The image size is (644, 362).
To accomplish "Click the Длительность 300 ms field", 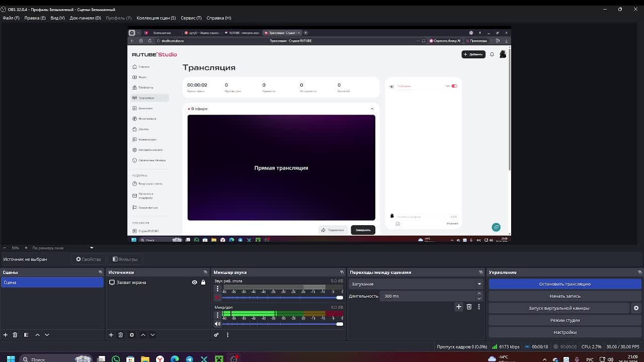I will [x=428, y=296].
